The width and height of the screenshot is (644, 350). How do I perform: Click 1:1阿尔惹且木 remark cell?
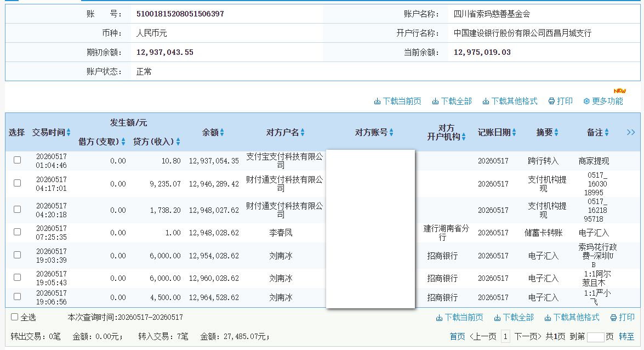point(597,279)
